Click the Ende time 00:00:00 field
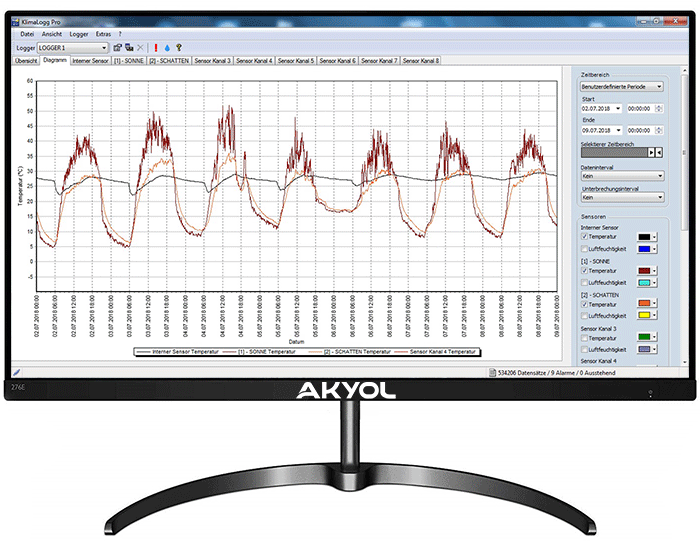The width and height of the screenshot is (700, 541). (x=641, y=130)
